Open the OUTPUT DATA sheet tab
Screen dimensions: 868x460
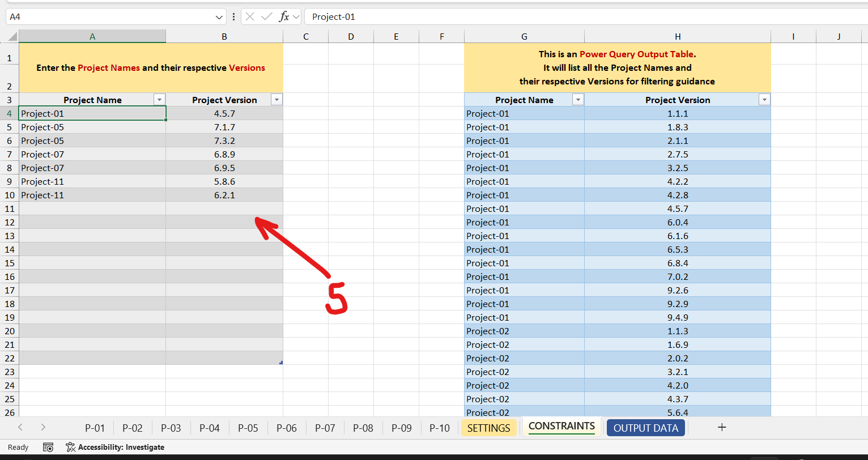[646, 428]
